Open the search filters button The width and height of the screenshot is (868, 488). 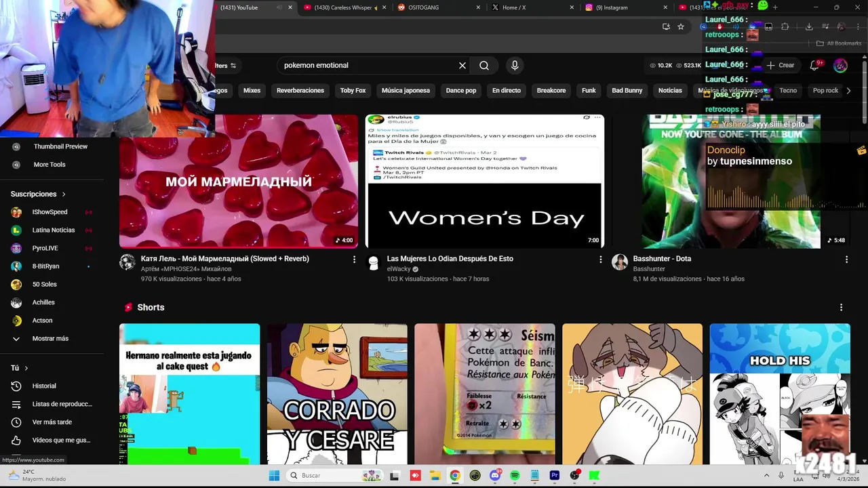coord(226,66)
